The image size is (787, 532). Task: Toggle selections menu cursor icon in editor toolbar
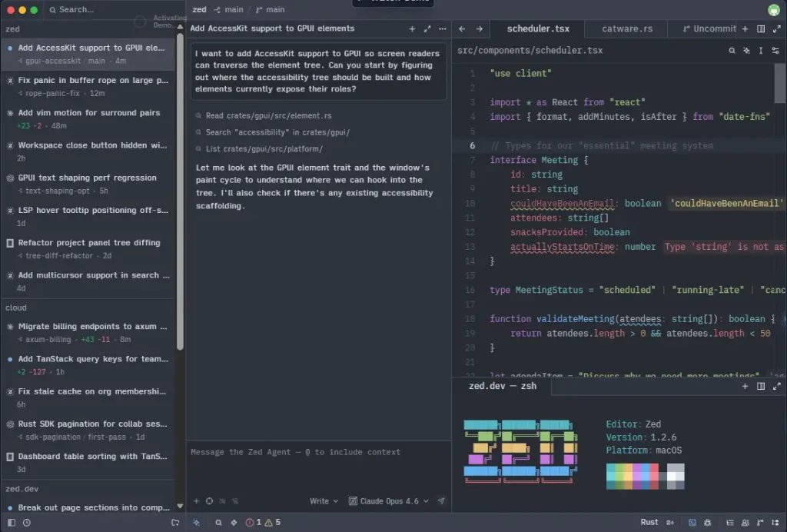[761, 50]
